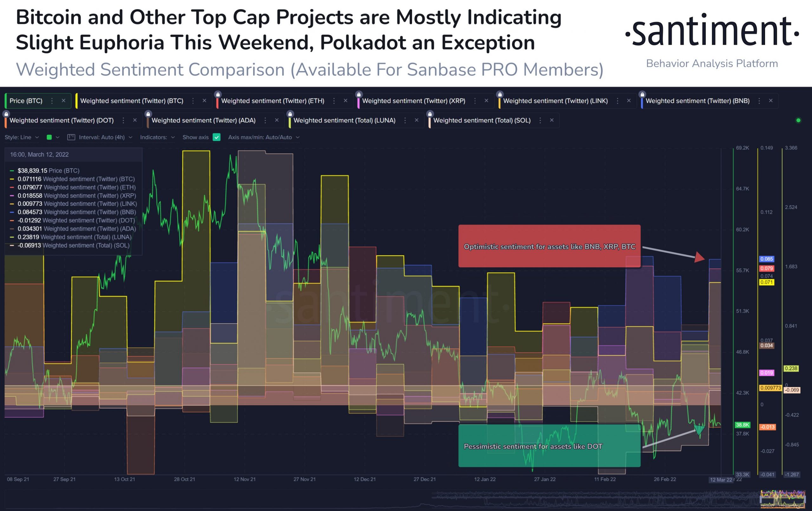
Task: Select Weighted sentiment (Total) (SOL) tab
Action: pos(481,121)
